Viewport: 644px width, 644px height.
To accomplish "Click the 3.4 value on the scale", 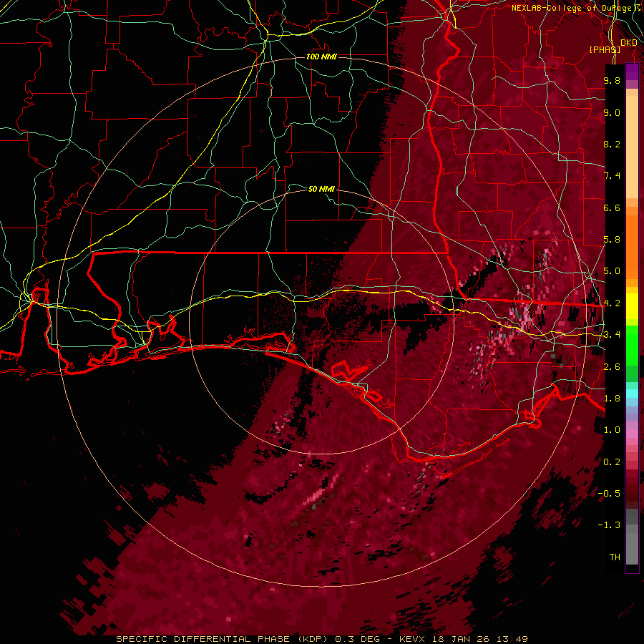I will tap(612, 335).
